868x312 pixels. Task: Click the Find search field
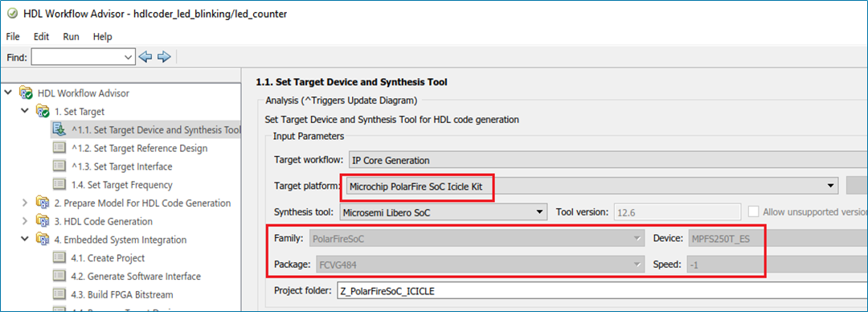(x=77, y=56)
